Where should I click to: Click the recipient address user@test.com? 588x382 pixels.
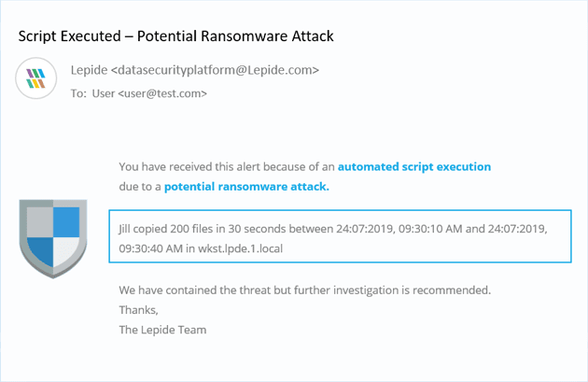(x=162, y=93)
